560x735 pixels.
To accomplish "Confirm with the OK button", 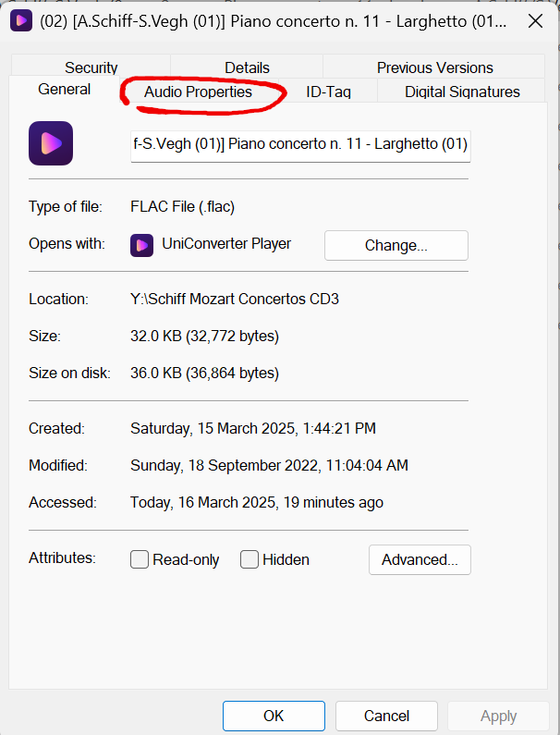I will (x=274, y=716).
